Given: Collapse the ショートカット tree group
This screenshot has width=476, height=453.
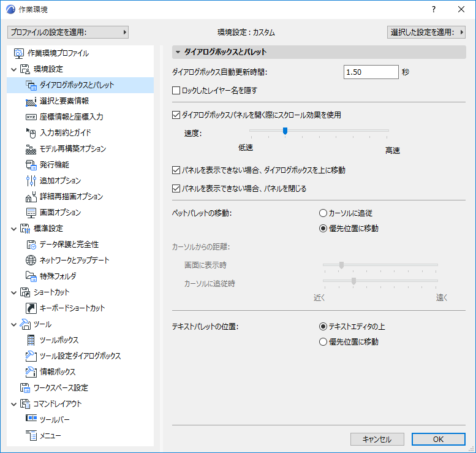Looking at the screenshot, I should (x=13, y=293).
